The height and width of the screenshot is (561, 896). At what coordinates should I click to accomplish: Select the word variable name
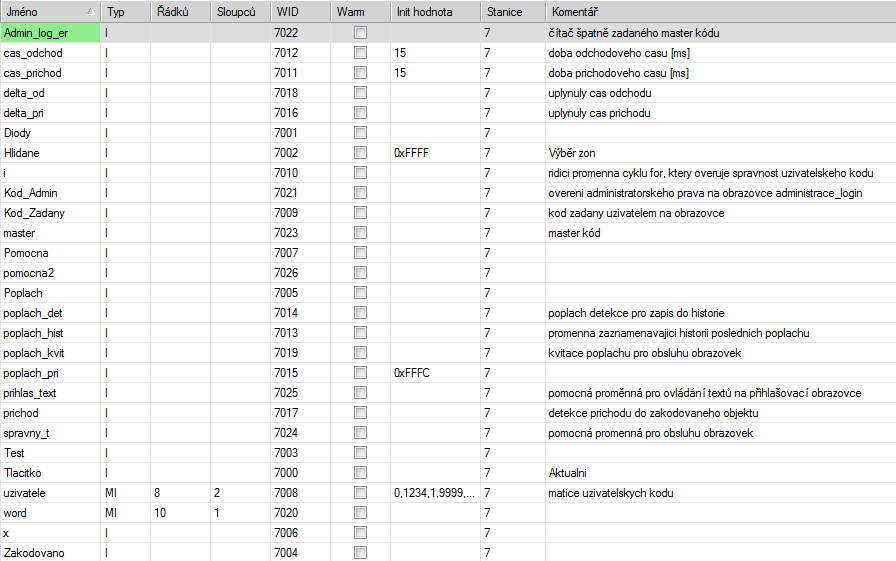tap(15, 513)
